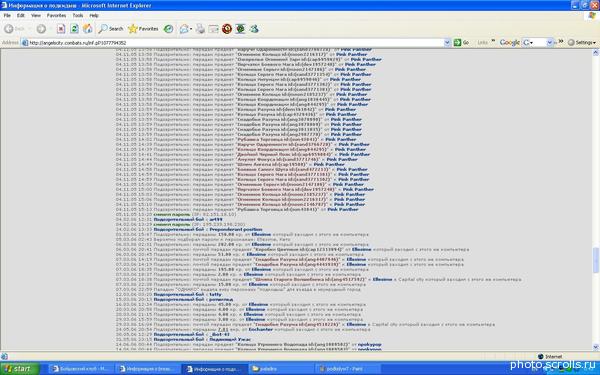Open the Favorites pane
600x375 pixels.
click(x=143, y=29)
